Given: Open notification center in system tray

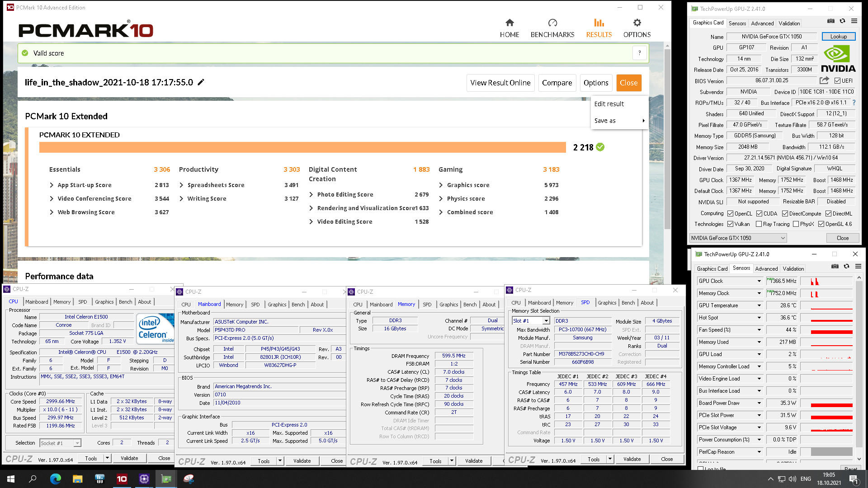Looking at the screenshot, I should pos(854,479).
